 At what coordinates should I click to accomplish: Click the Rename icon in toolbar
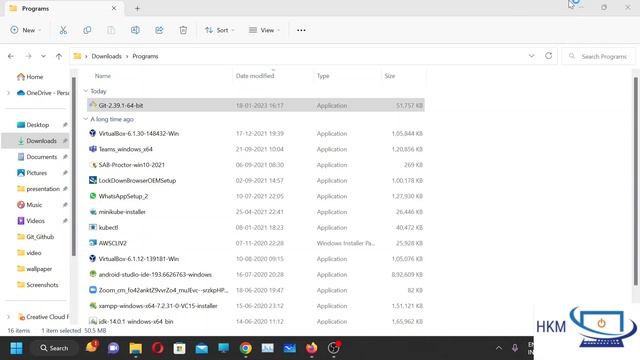tap(135, 30)
